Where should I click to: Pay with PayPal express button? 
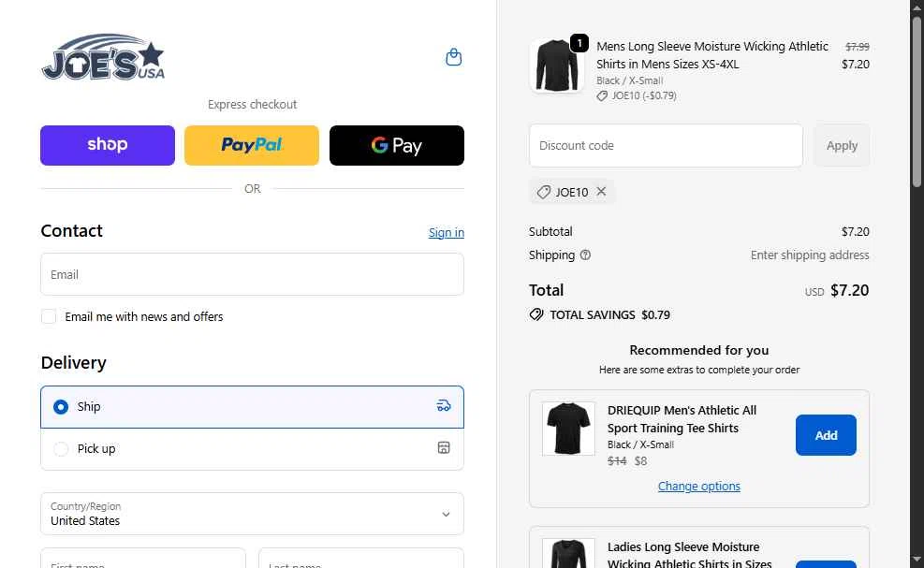click(252, 146)
